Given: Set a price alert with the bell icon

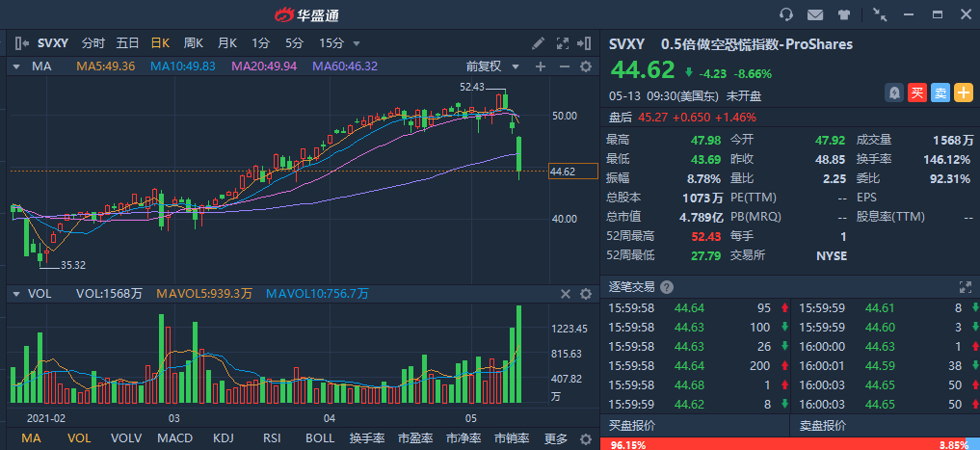Looking at the screenshot, I should [894, 93].
